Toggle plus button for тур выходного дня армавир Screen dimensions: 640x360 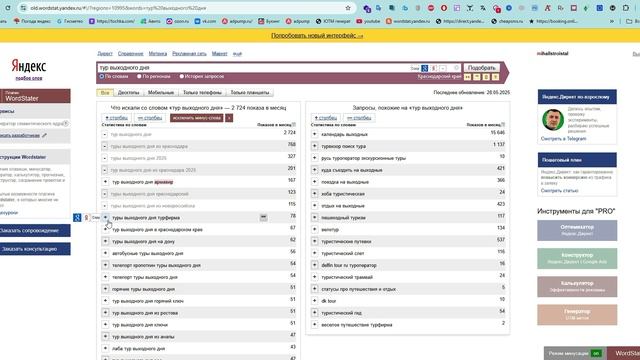105,182
